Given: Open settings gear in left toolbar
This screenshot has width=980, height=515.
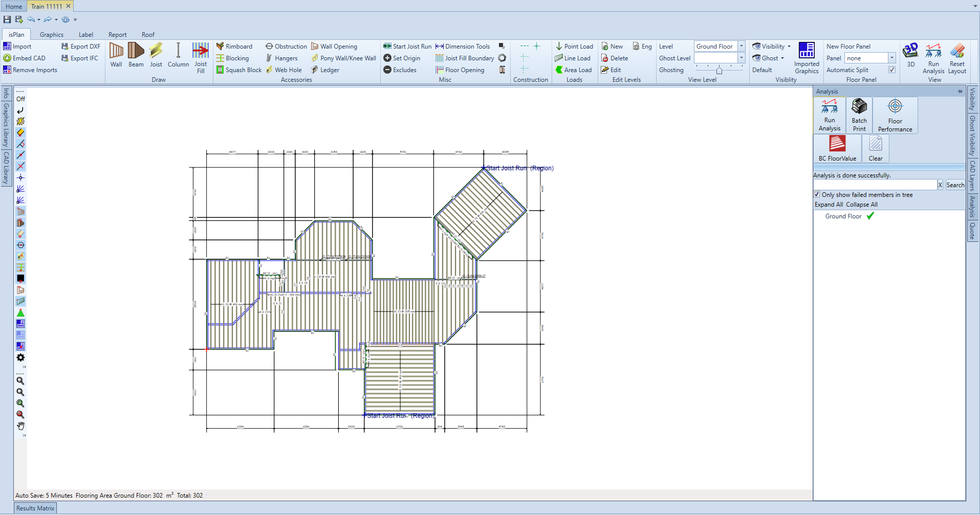Looking at the screenshot, I should tap(20, 357).
